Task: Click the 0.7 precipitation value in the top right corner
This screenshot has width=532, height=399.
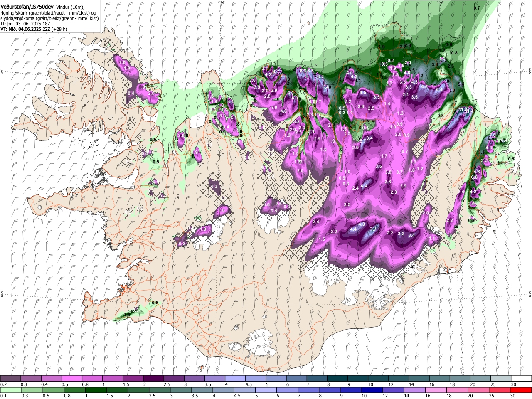Action: pyautogui.click(x=477, y=8)
